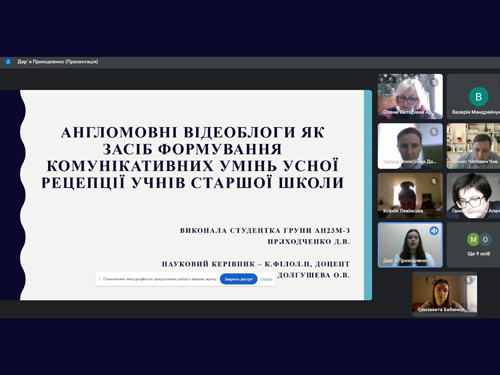500x375 pixels.
Task: Click the grey O avatar in the overflow tile
Action: point(485,239)
